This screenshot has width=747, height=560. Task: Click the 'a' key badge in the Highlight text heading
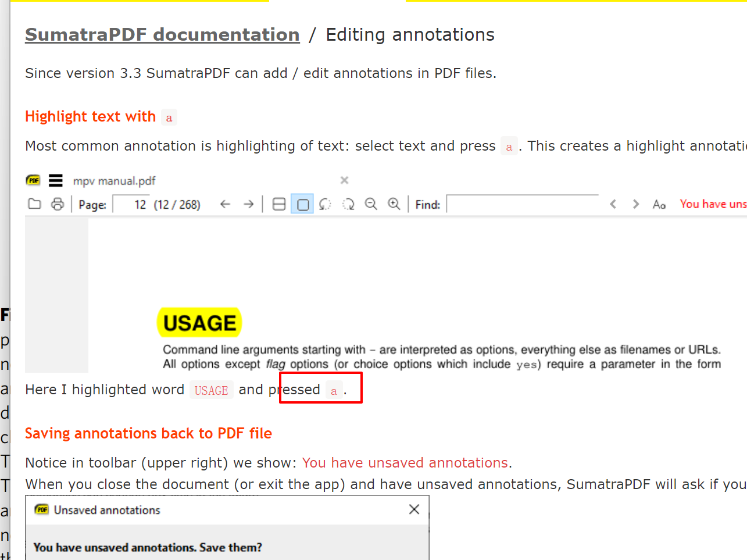point(169,118)
